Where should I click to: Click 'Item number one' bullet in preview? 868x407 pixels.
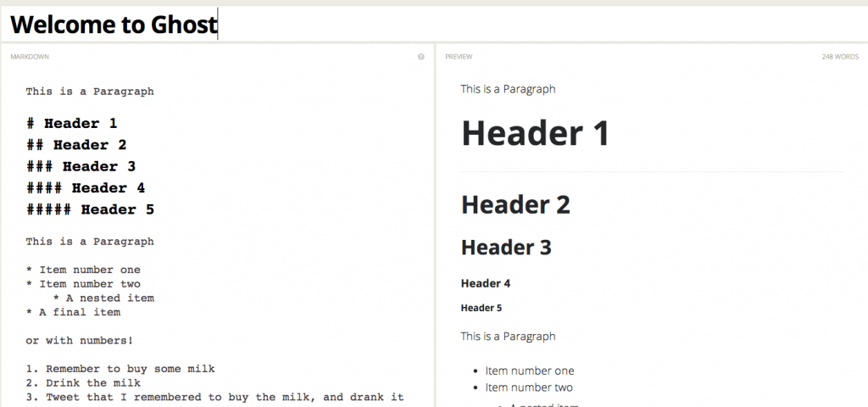530,371
